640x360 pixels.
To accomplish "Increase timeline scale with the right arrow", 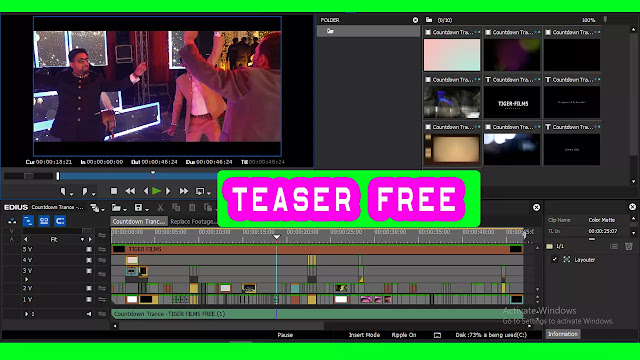I will 90,239.
